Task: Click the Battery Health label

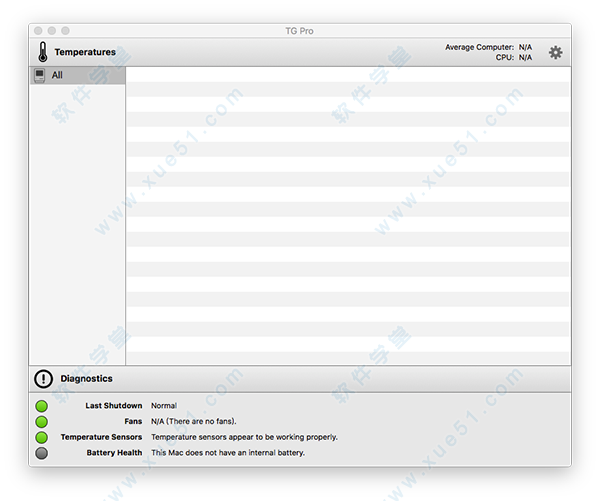Action: (114, 453)
